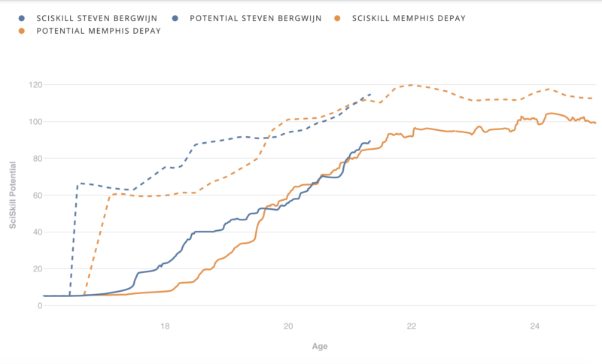Screen dimensions: 602x364
Task: Click the SciSkill Potential y-axis title
Action: click(13, 195)
